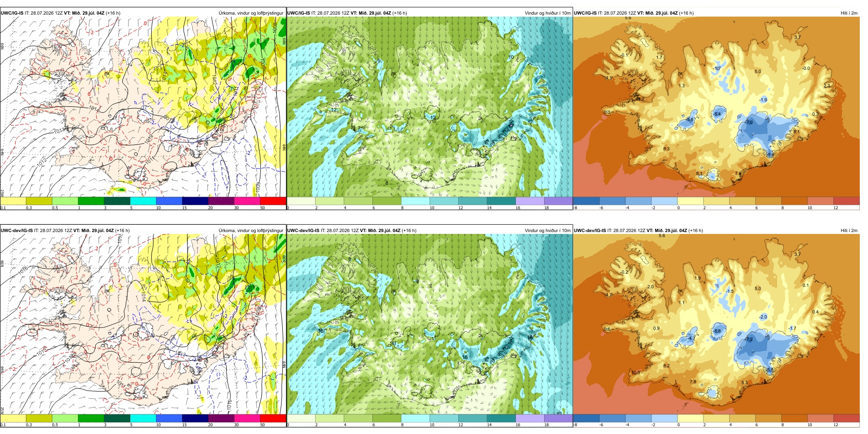Click the light cyan 8 swatch in UWC/IG-IS wind legend
Viewport: 868px width, 434px height.
click(x=415, y=201)
